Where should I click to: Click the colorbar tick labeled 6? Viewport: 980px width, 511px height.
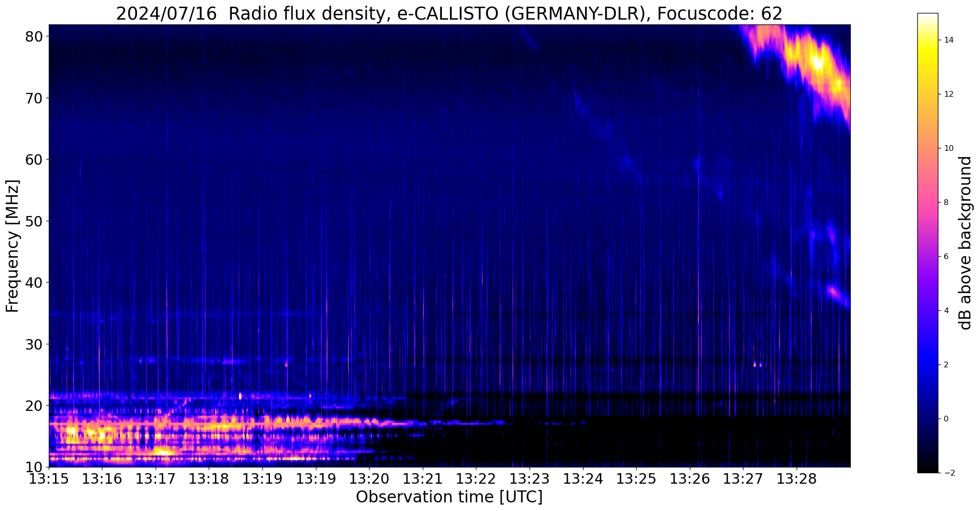coord(946,257)
